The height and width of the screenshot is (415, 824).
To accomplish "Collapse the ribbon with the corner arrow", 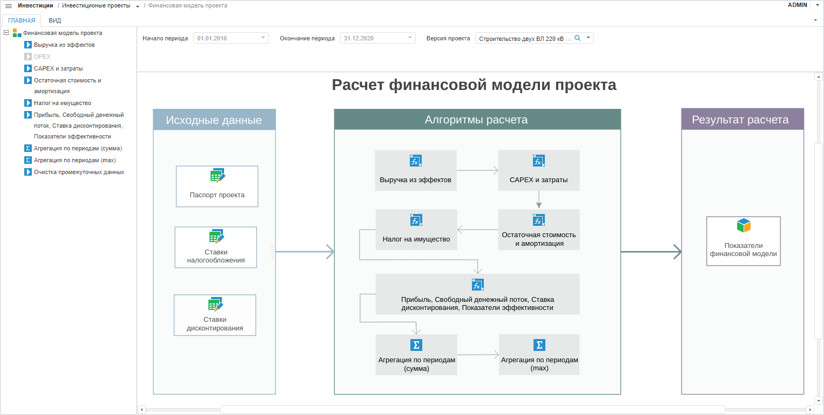I will (x=815, y=20).
